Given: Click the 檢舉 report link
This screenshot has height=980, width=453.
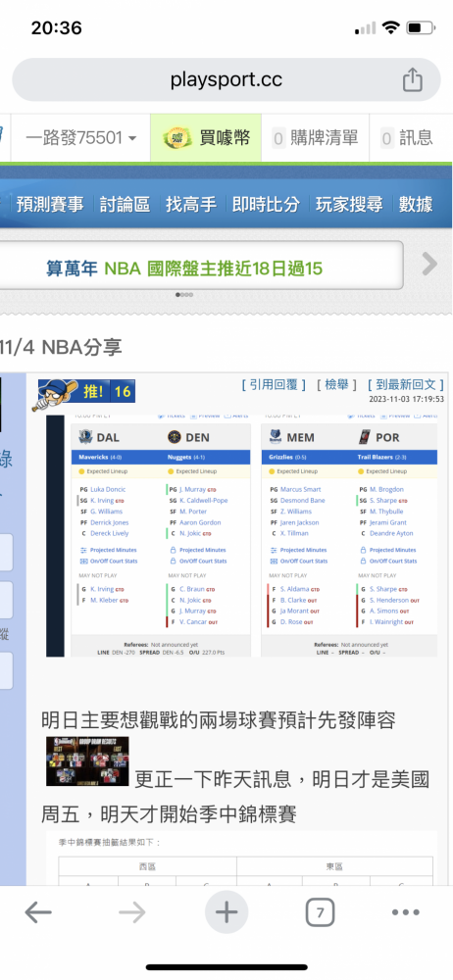Looking at the screenshot, I should (336, 385).
